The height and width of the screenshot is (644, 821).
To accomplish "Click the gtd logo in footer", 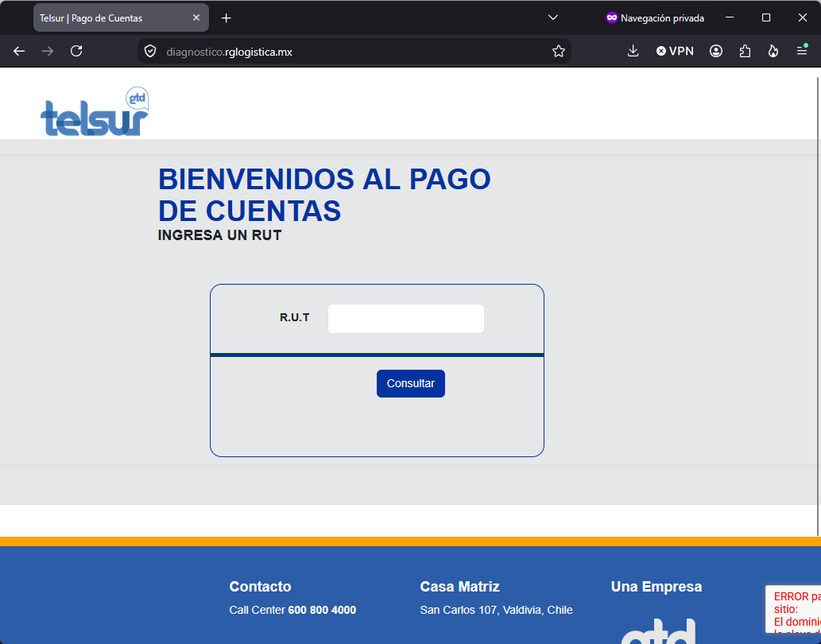I will point(658,631).
